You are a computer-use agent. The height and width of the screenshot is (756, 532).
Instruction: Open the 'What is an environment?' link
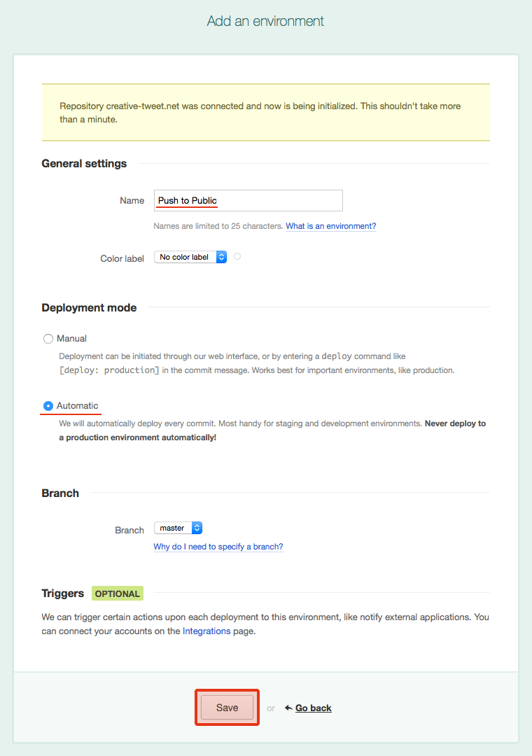tap(330, 226)
